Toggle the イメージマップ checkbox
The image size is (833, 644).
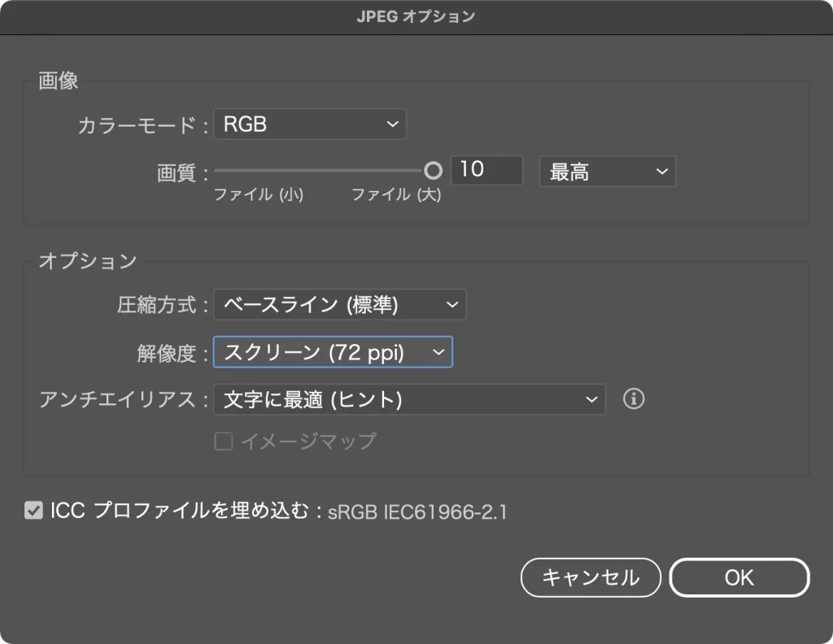pyautogui.click(x=223, y=442)
